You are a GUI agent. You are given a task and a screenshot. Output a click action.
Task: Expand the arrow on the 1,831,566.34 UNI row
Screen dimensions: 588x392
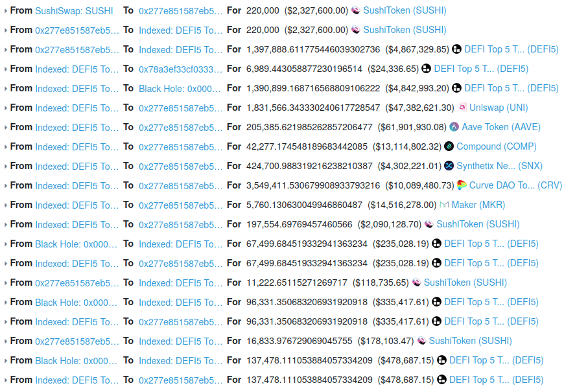[x=6, y=108]
